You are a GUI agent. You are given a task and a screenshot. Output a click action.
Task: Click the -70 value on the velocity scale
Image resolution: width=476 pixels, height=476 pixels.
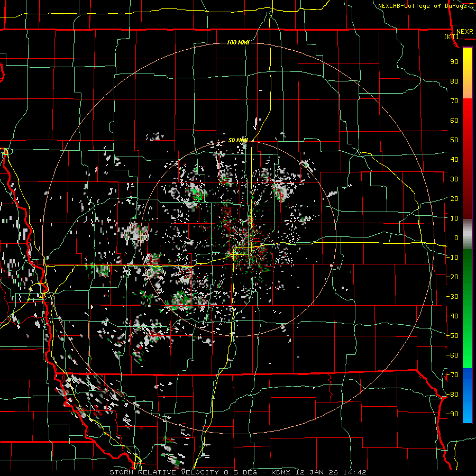452,375
